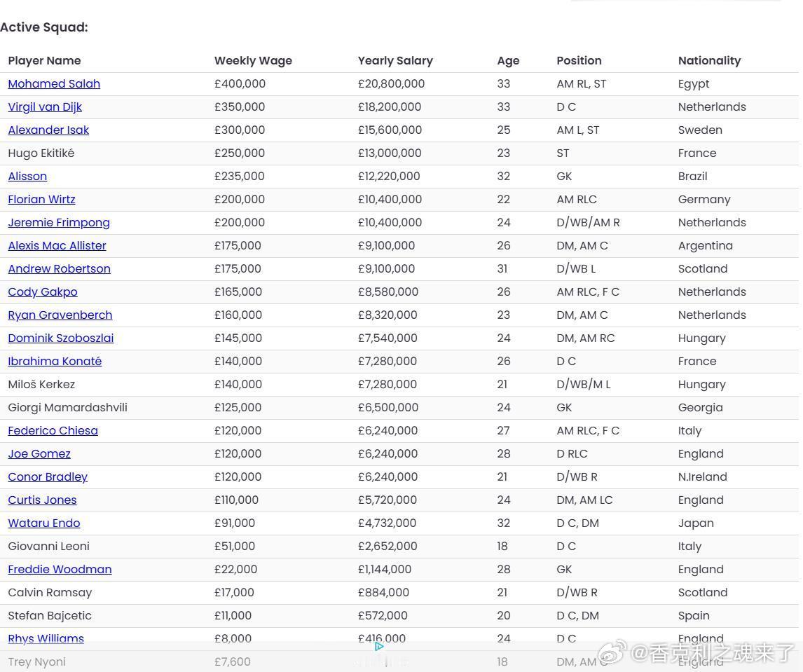This screenshot has height=672, width=803.
Task: Click the Nationality column header
Action: 709,60
